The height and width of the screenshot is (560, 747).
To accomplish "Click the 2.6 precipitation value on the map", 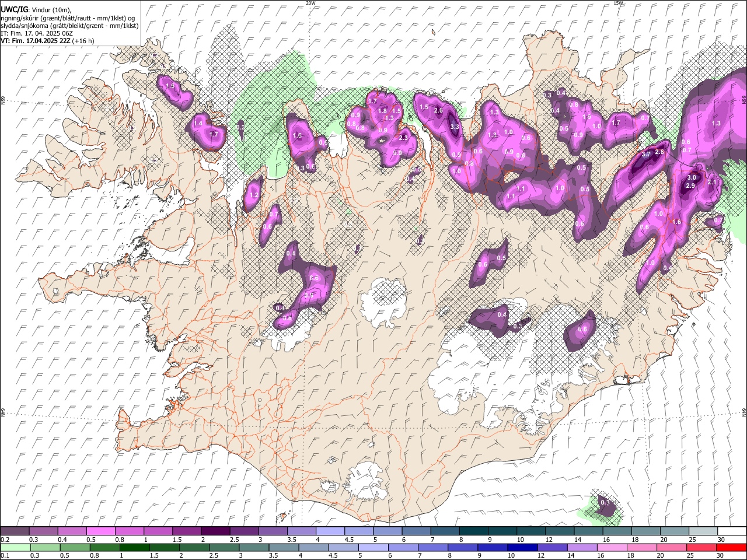I will point(439,111).
